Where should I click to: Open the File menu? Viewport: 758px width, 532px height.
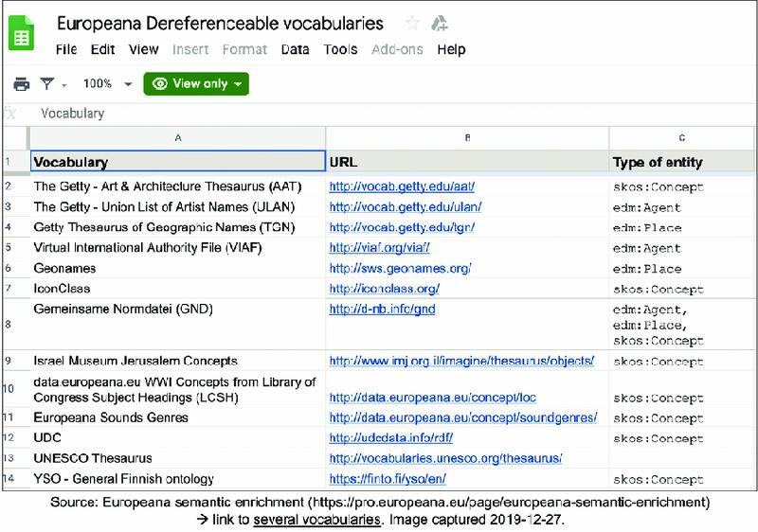tap(66, 49)
